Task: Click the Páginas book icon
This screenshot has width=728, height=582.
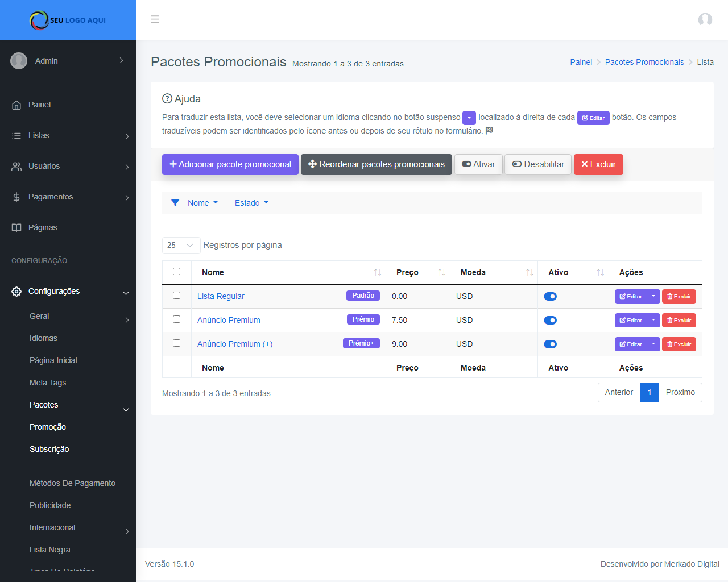Action: 16,228
